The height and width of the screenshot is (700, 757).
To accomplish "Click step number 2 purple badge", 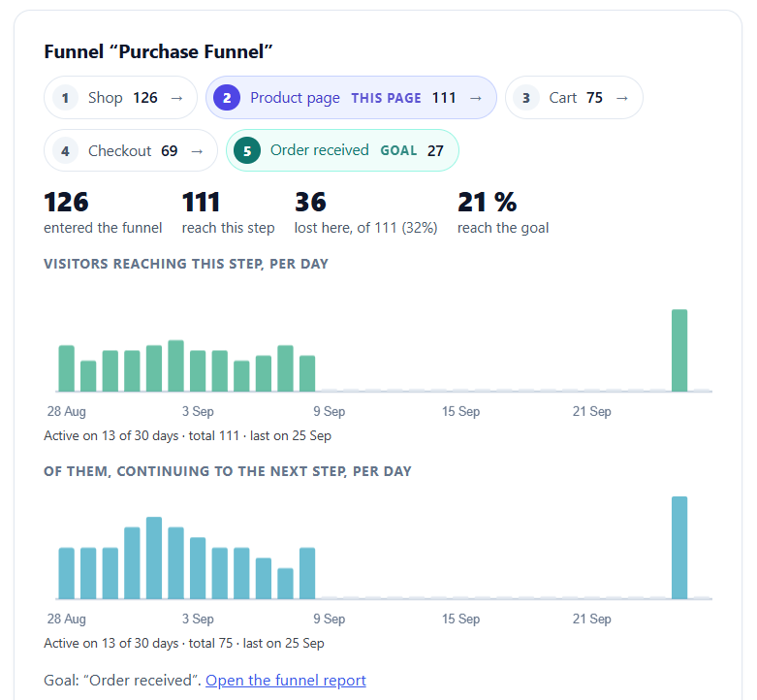I will 227,98.
